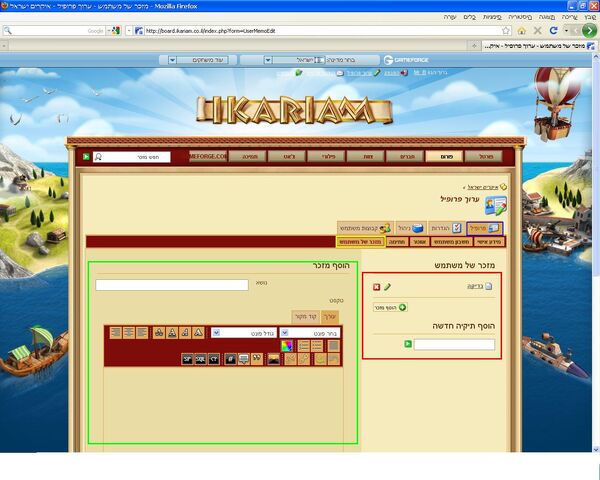Insert an image with landscape icon
This screenshot has height=480, width=600.
click(274, 359)
